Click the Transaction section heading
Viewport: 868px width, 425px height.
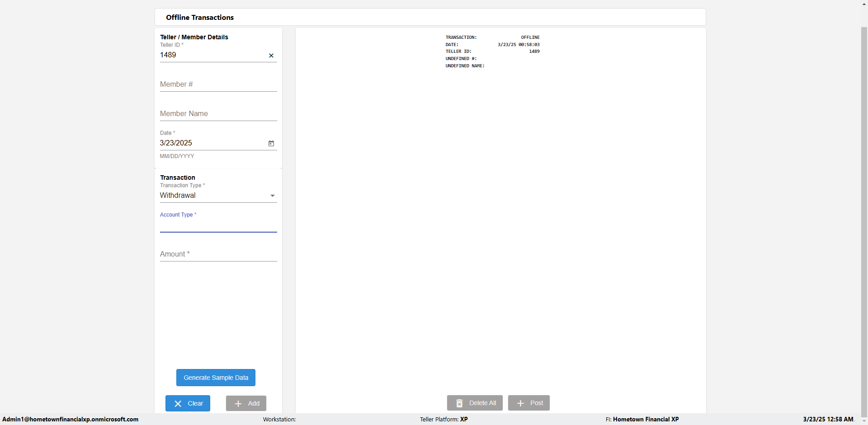tap(178, 177)
